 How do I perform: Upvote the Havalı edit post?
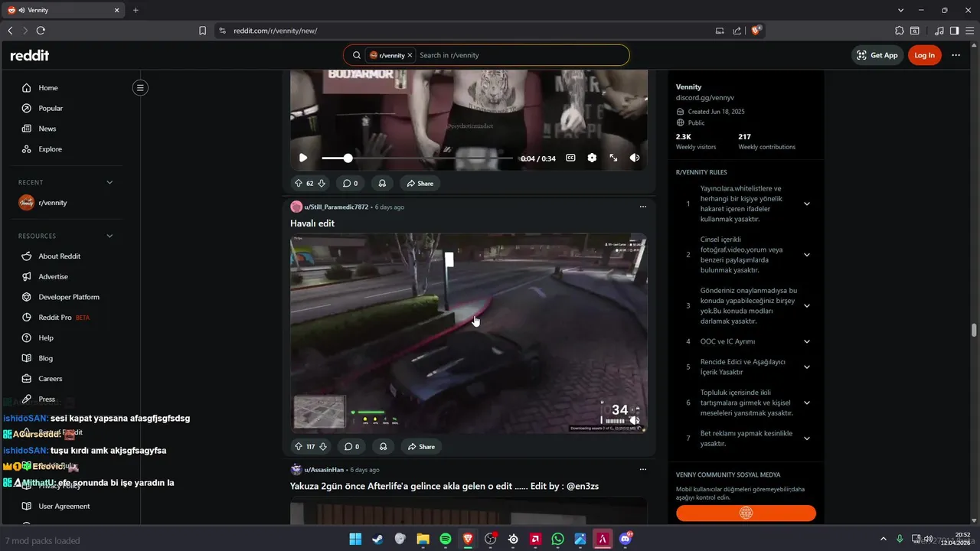pos(299,446)
